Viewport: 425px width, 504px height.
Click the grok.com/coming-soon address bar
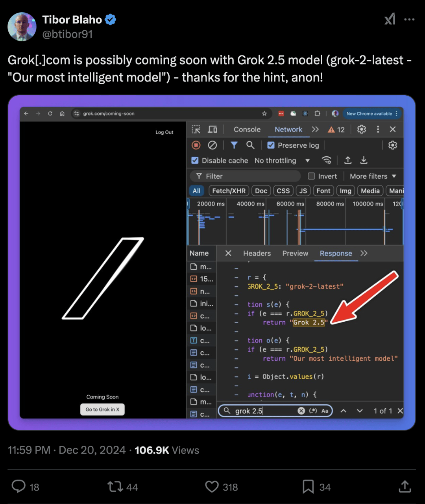(172, 113)
